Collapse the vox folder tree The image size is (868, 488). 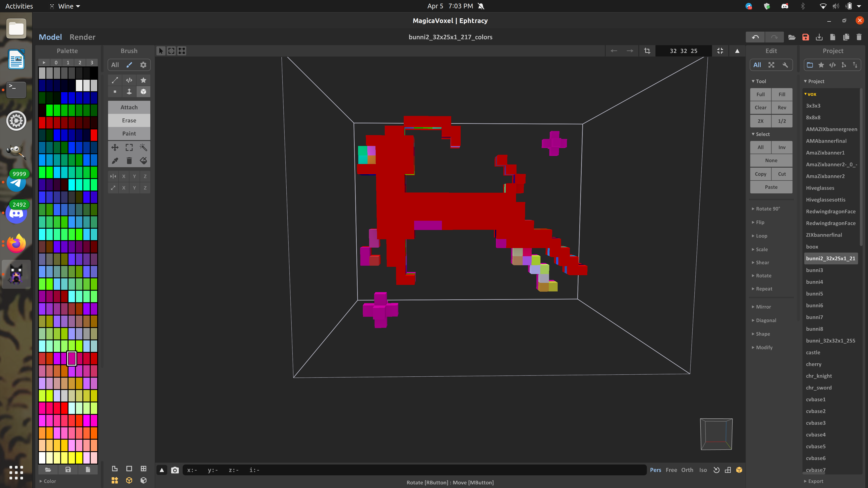[810, 94]
